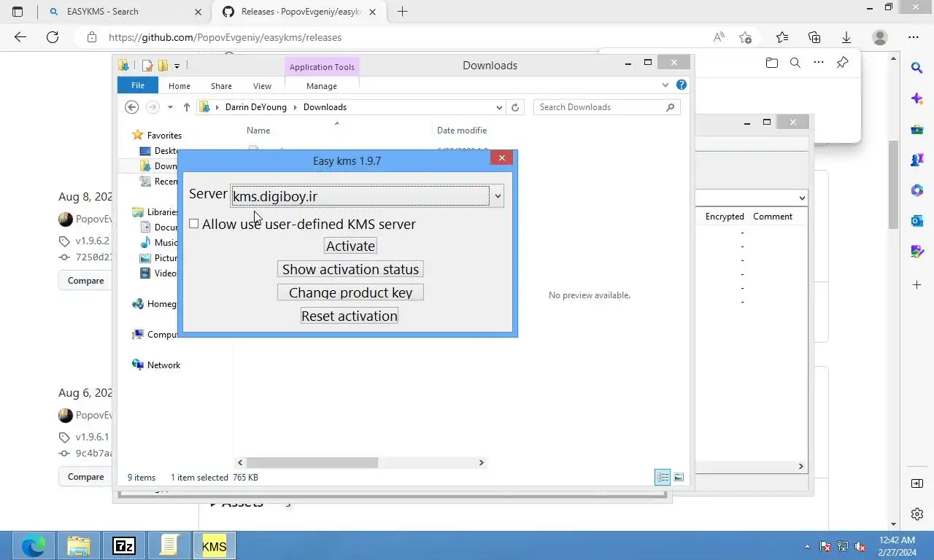
Task: Click the Up one level arrow
Action: point(187,107)
